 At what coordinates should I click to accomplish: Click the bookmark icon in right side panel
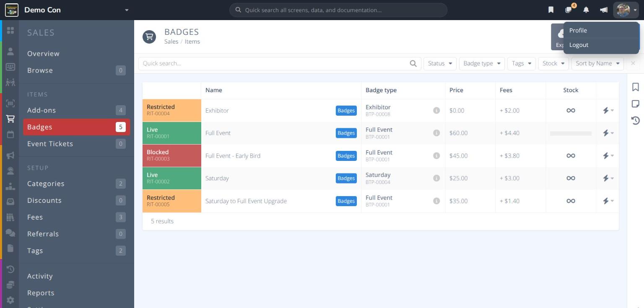click(636, 87)
